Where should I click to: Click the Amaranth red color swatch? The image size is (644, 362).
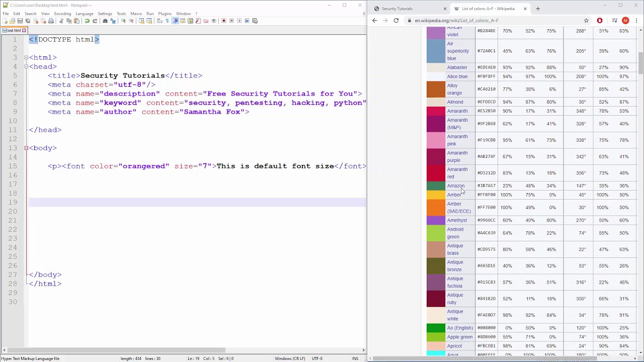click(x=436, y=173)
